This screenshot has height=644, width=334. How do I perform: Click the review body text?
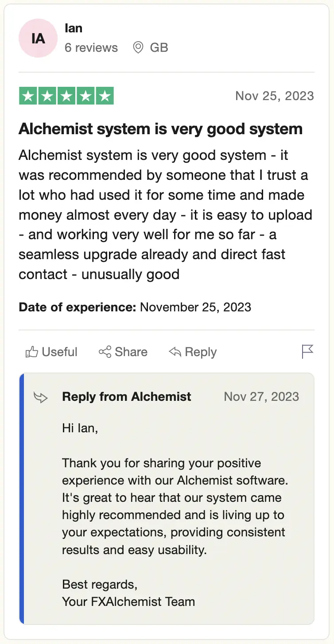[166, 214]
